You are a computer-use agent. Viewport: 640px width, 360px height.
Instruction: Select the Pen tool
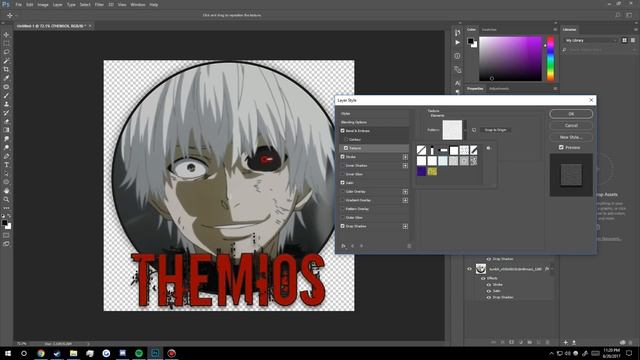point(6,156)
